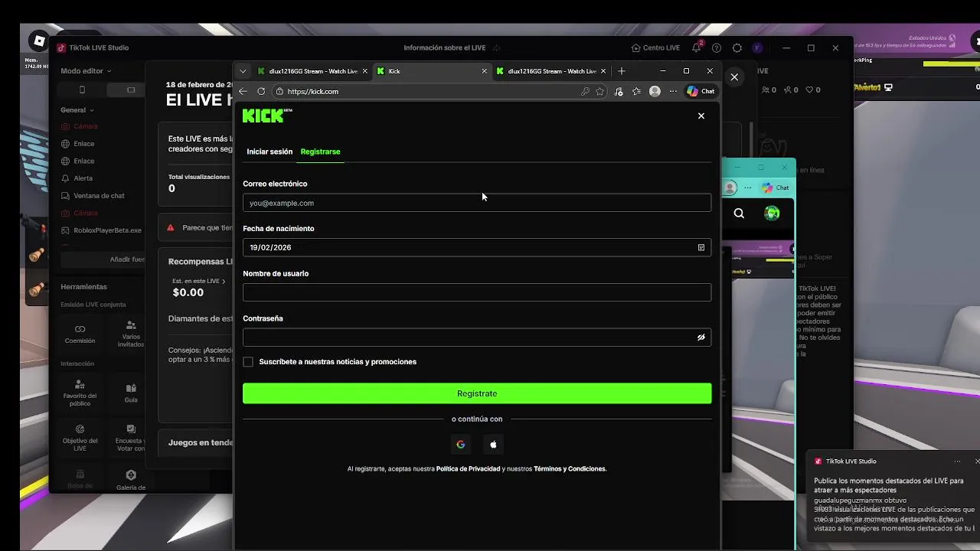This screenshot has height=551, width=980.
Task: Select the Registrarse tab
Action: pyautogui.click(x=320, y=152)
